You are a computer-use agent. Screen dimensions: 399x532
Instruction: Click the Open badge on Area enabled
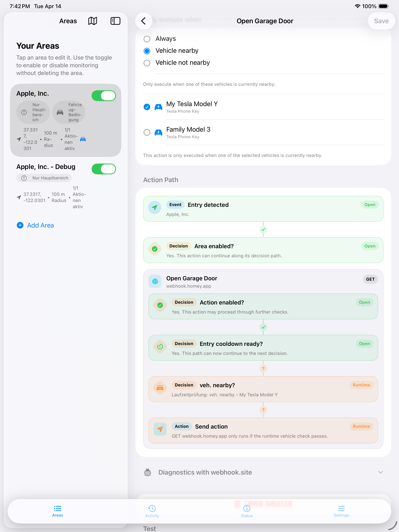click(370, 246)
